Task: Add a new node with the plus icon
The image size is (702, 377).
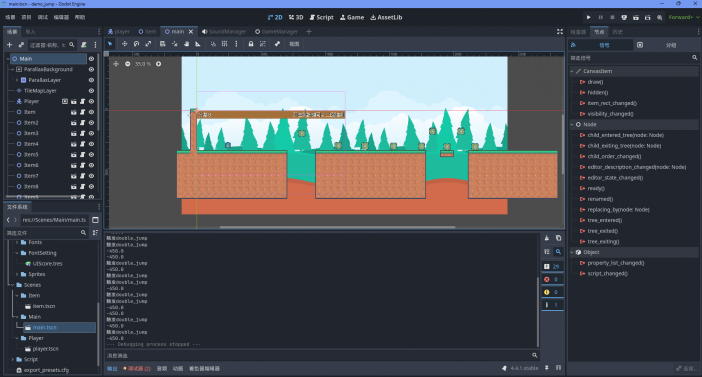Action: click(9, 45)
